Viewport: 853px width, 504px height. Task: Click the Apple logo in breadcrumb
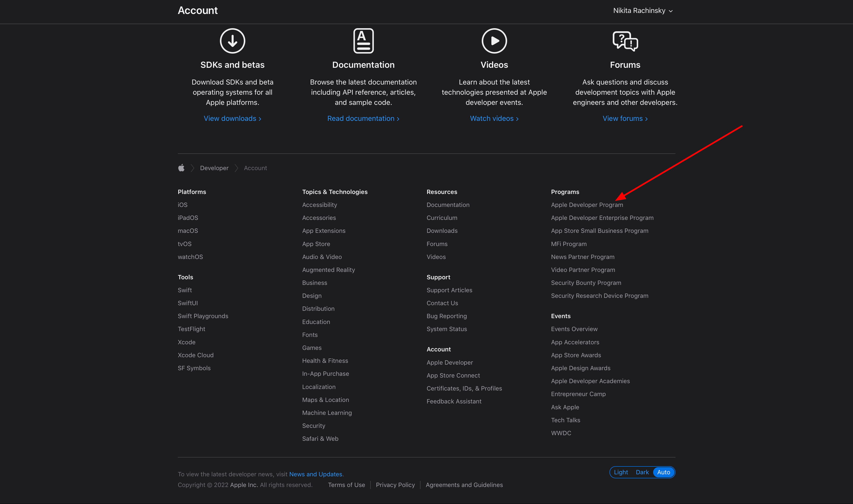(x=181, y=168)
